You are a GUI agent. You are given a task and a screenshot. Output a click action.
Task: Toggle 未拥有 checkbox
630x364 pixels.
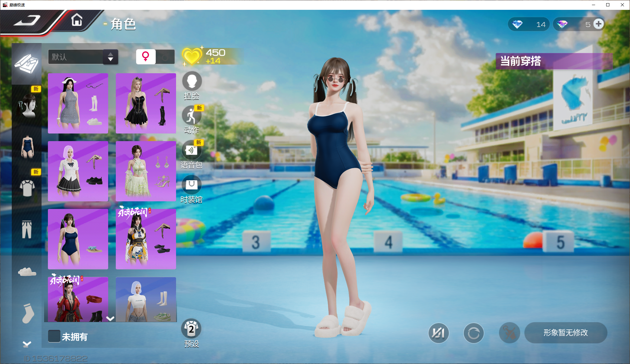coord(54,336)
